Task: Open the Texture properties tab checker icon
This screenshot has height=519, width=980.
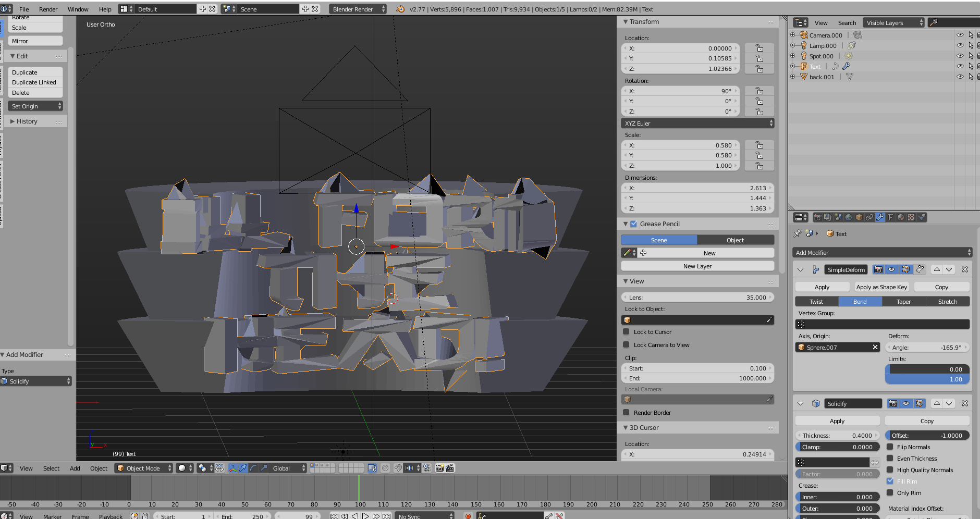Action: click(911, 217)
